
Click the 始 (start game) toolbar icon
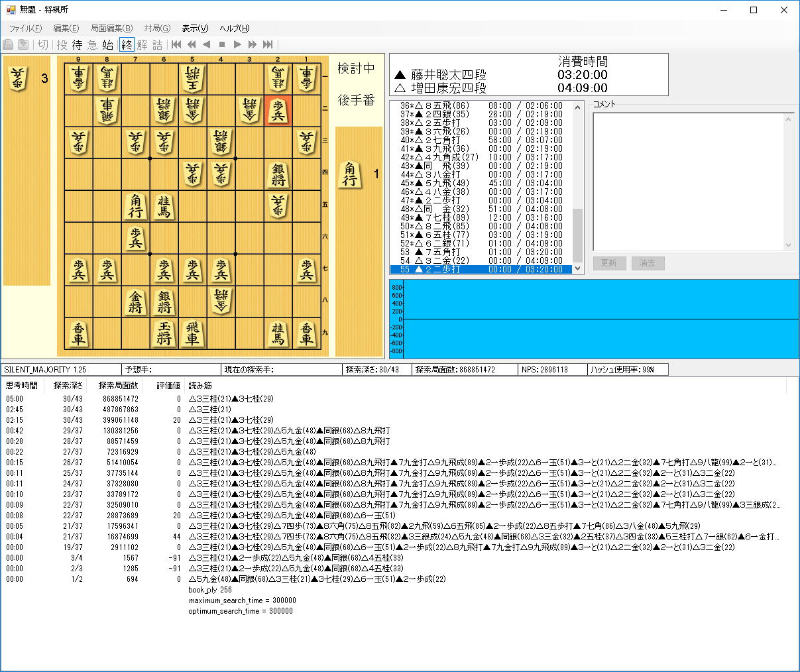click(x=107, y=44)
